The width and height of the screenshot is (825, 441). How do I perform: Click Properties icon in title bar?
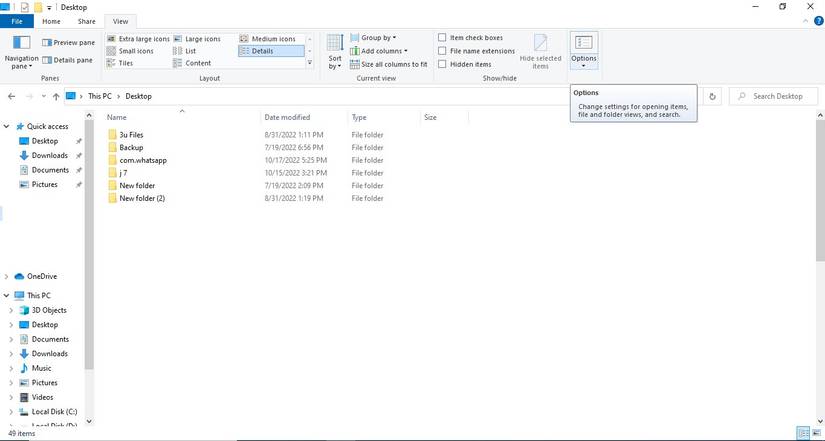pos(24,7)
